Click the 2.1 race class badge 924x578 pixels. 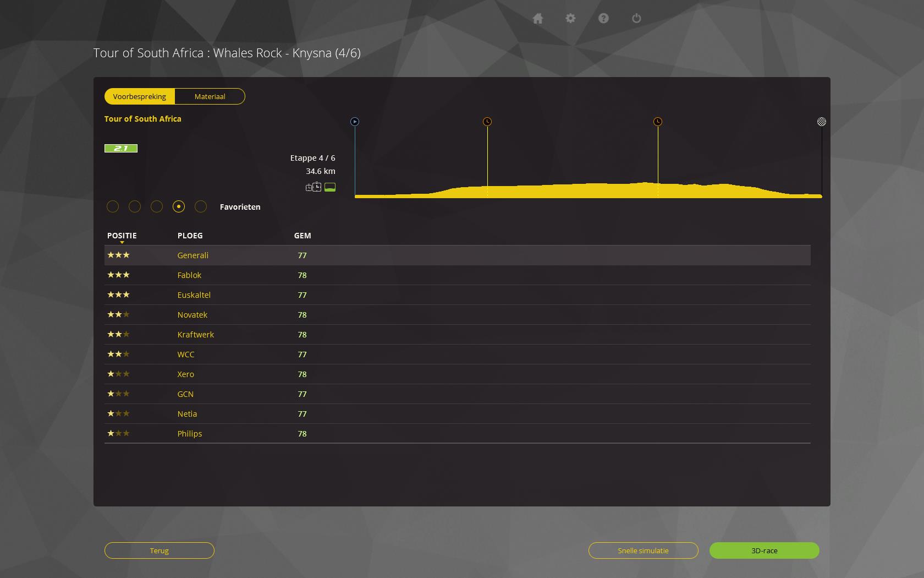click(121, 148)
